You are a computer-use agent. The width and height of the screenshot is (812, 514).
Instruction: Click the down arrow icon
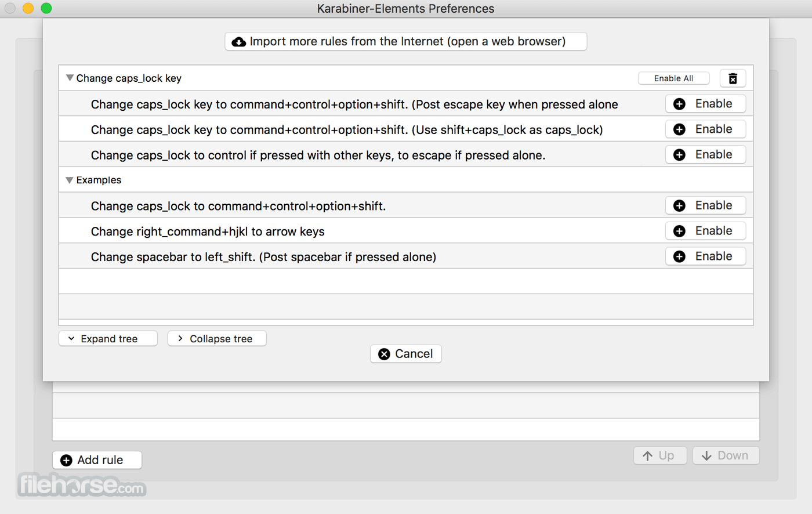(706, 456)
